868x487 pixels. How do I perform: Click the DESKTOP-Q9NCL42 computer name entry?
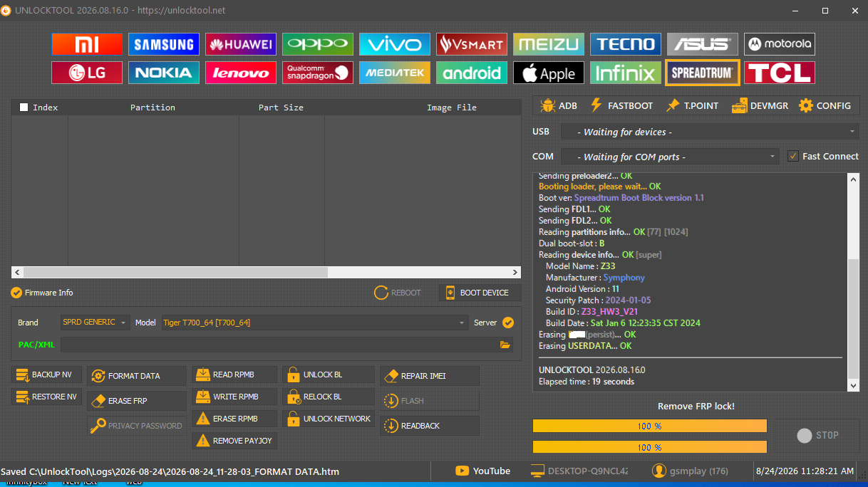[580, 471]
